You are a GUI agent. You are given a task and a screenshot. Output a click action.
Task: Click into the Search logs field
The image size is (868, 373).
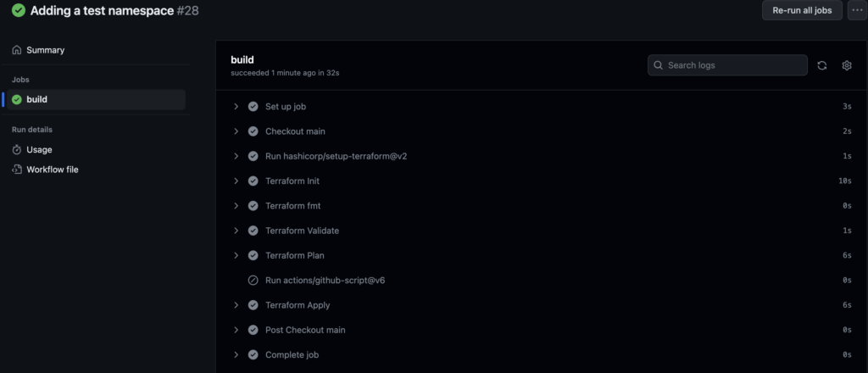(x=727, y=65)
